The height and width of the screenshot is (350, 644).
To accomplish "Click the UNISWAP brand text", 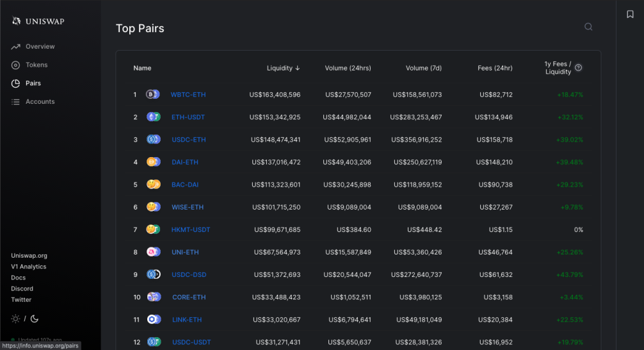I will (45, 21).
